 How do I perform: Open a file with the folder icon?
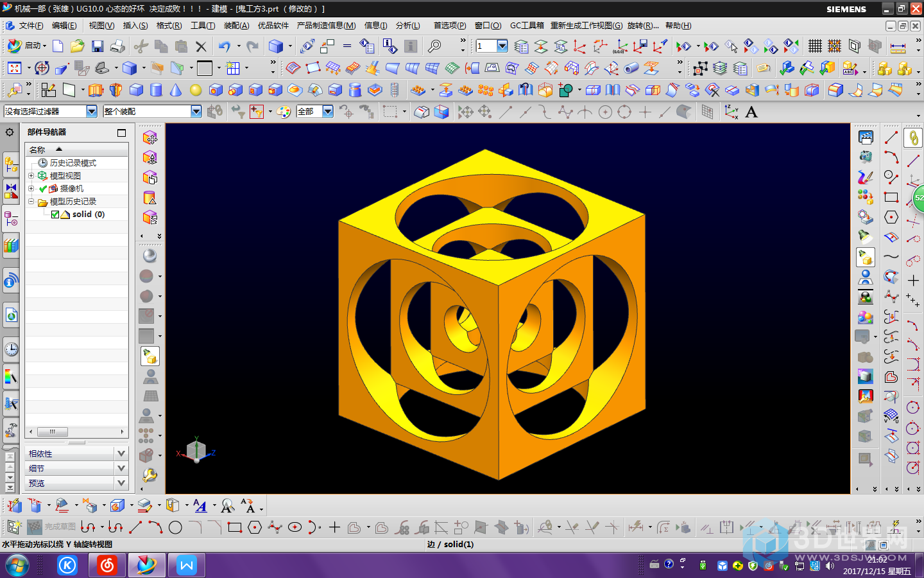[78, 46]
